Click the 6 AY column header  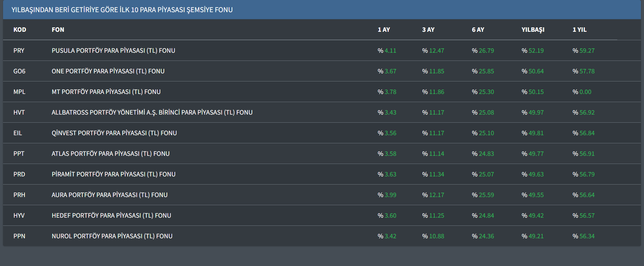tap(478, 30)
